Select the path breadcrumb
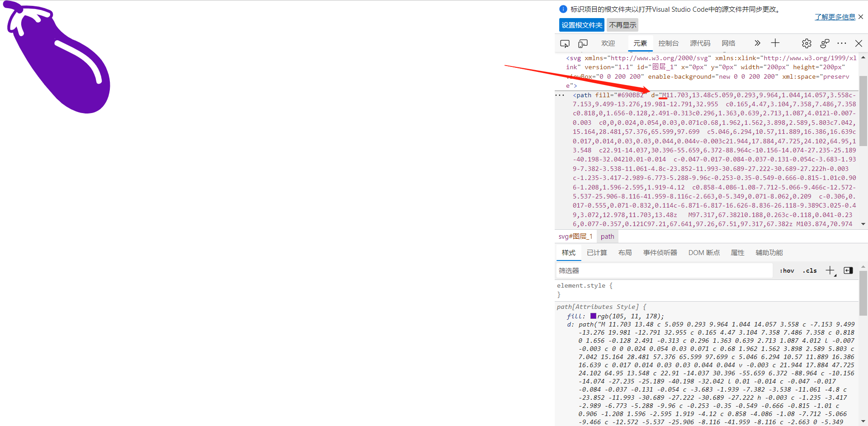Viewport: 868px width, 426px height. [x=608, y=236]
